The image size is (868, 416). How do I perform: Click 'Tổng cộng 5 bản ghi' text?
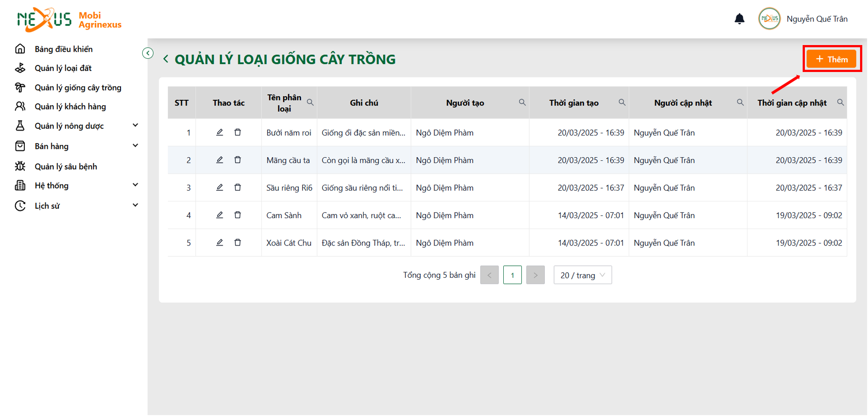[x=439, y=275]
